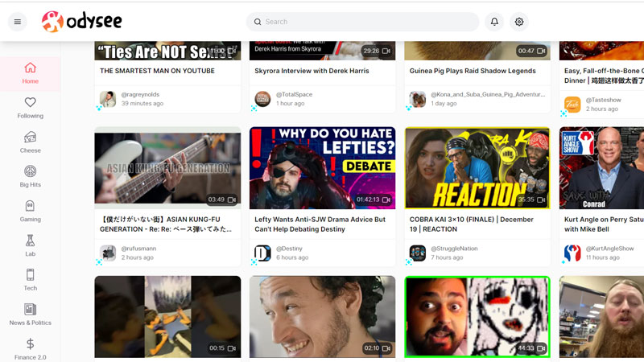Visit @Destiny channel name

click(x=289, y=249)
